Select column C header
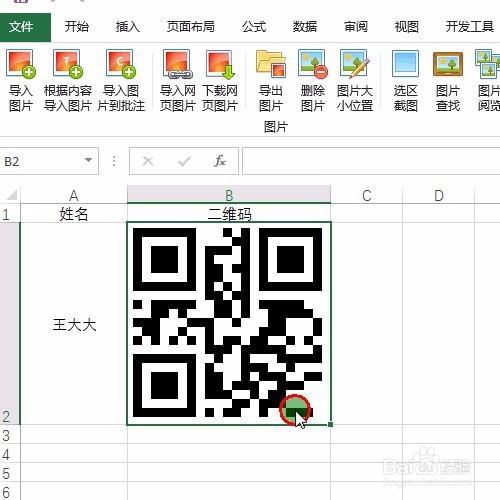 tap(367, 195)
